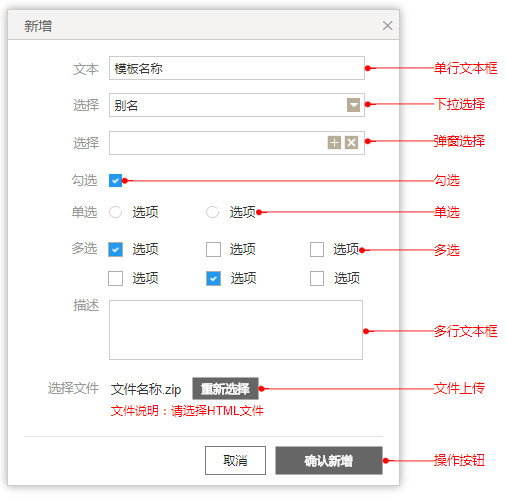Check last 多选 option in bottom row
506x501 pixels.
(317, 278)
